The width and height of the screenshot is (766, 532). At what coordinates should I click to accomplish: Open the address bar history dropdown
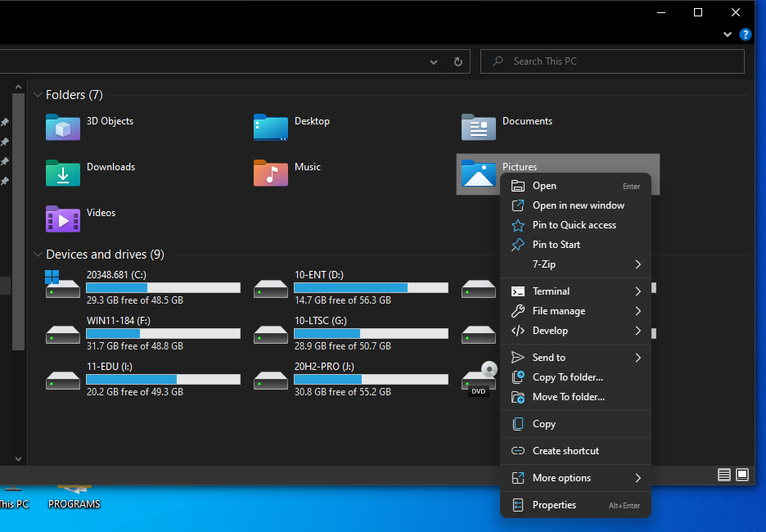[x=434, y=62]
